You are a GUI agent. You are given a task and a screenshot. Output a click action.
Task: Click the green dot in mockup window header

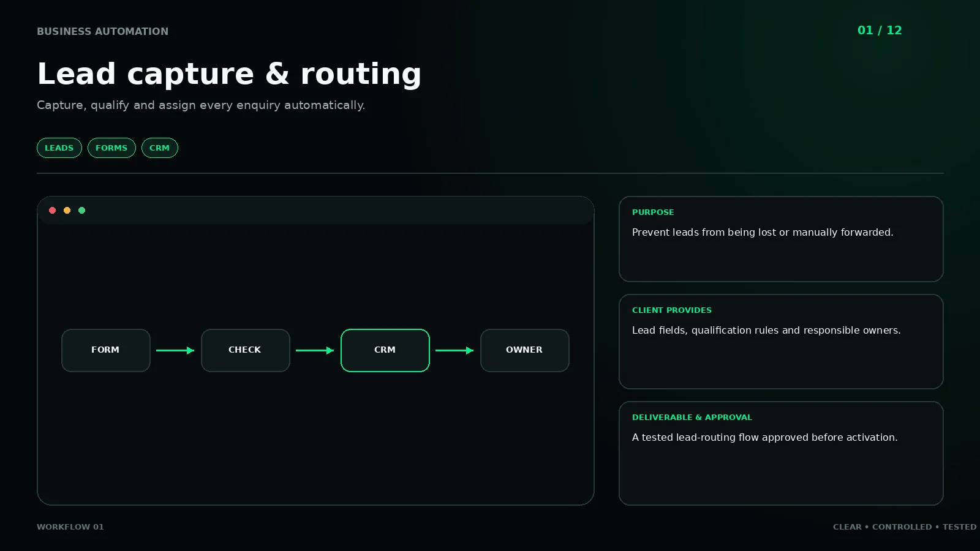(82, 210)
